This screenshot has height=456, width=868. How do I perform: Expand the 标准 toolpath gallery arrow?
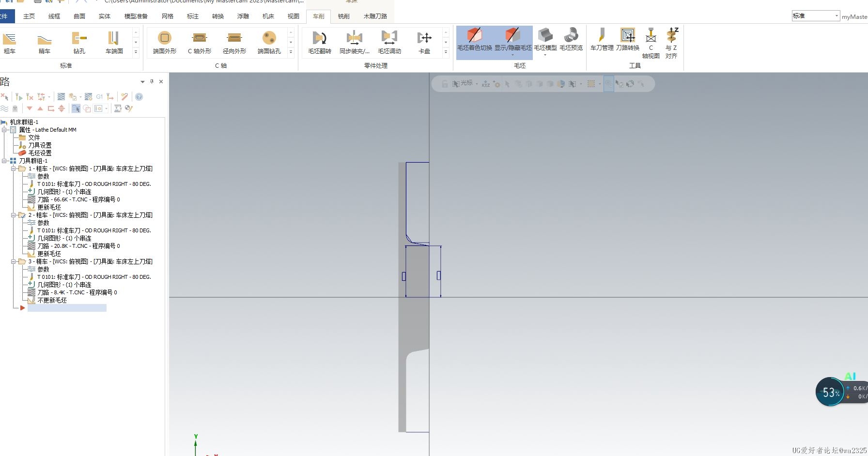pos(136,52)
